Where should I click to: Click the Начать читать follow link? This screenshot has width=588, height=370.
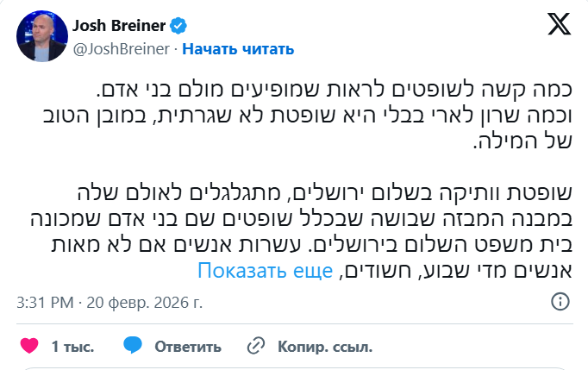tap(237, 49)
